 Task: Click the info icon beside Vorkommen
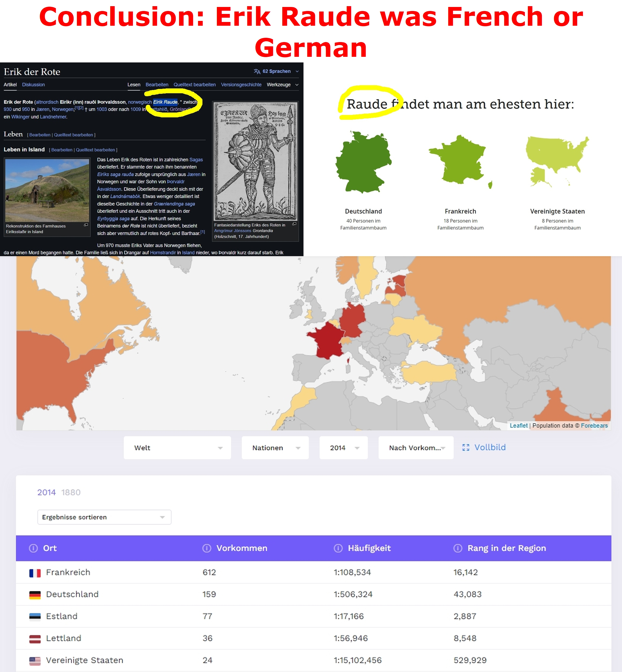tap(207, 548)
